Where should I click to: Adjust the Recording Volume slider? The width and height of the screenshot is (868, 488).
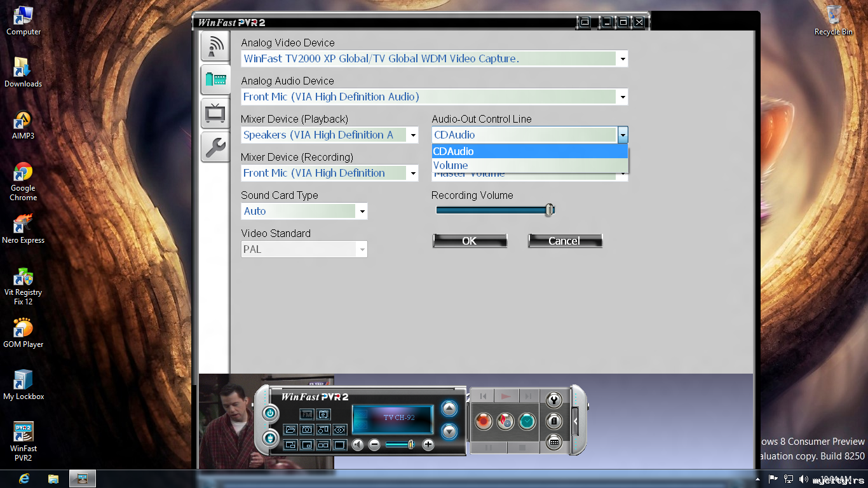550,210
